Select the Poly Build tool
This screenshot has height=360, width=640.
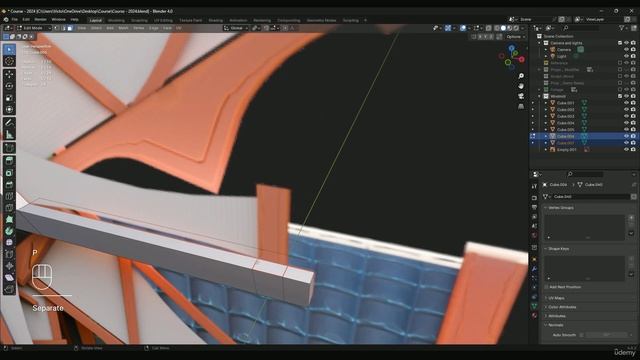coord(9,220)
